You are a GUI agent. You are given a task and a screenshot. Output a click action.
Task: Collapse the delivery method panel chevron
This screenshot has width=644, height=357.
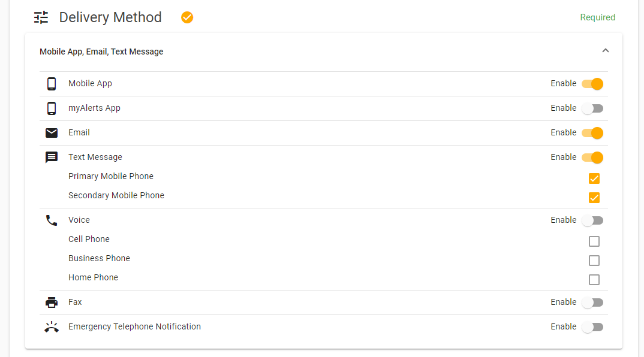pos(606,50)
